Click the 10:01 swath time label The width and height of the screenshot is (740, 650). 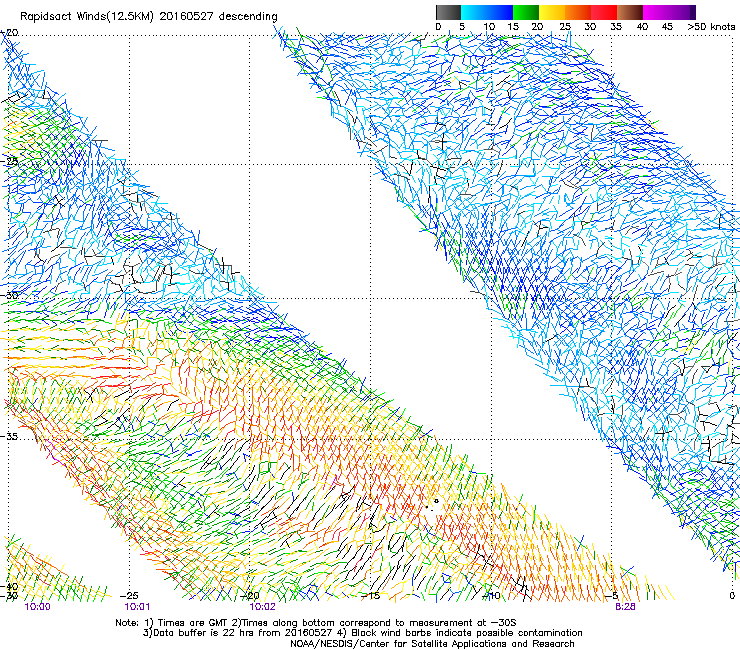[x=137, y=607]
